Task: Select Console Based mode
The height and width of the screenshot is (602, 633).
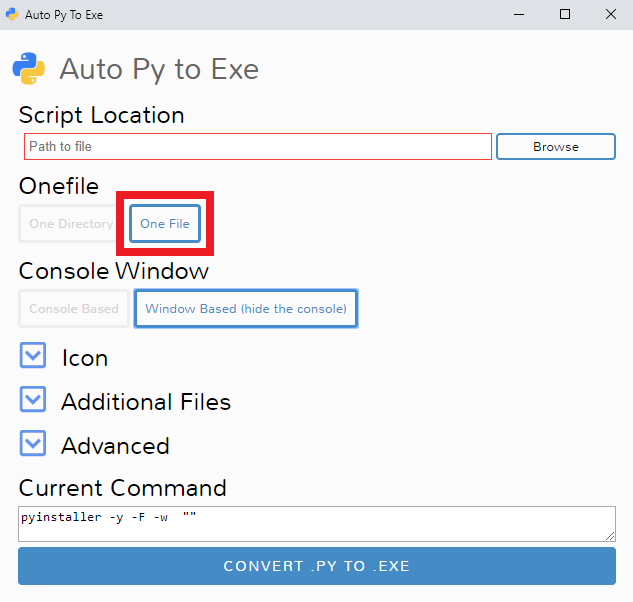Action: tap(74, 309)
